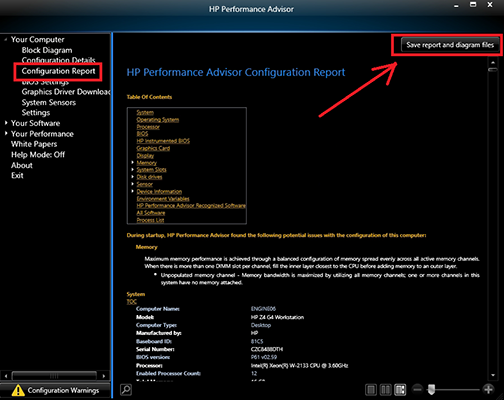Viewport: 504px width, 400px height.
Task: Open the search magnifier icon
Action: click(x=126, y=389)
